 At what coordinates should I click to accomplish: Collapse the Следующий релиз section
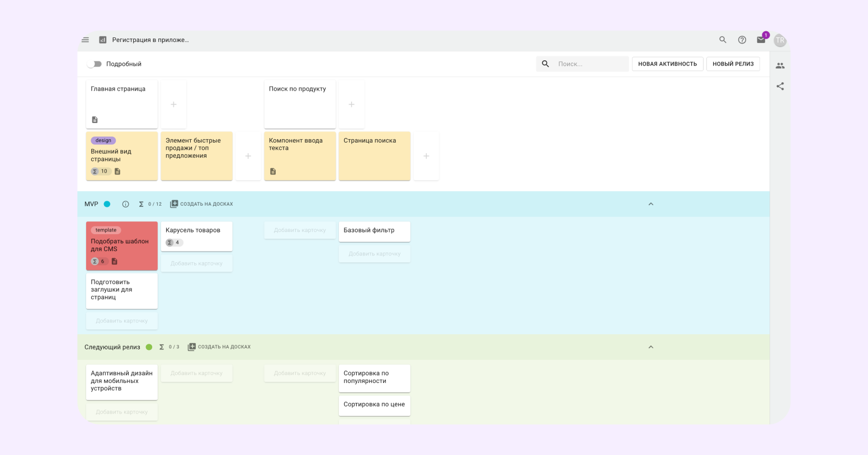650,347
